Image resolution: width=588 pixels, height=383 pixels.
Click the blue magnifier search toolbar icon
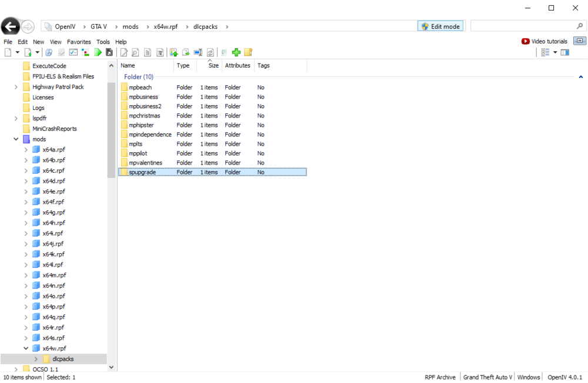(49, 52)
